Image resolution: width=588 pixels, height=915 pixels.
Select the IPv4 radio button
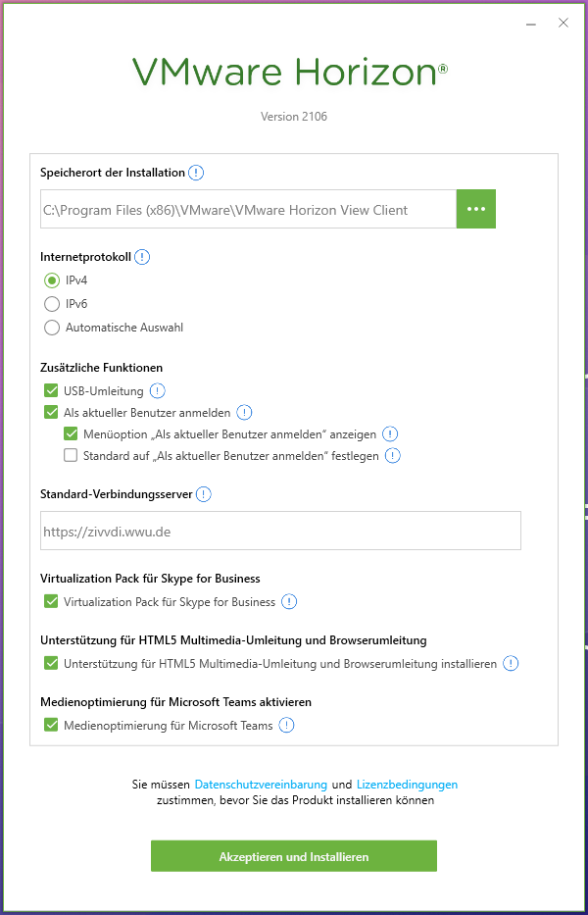(52, 280)
